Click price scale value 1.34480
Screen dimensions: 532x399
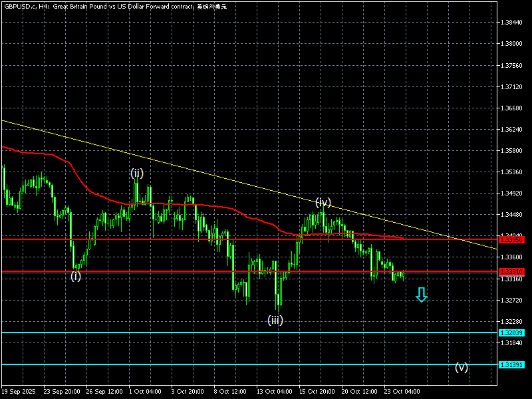coord(511,215)
